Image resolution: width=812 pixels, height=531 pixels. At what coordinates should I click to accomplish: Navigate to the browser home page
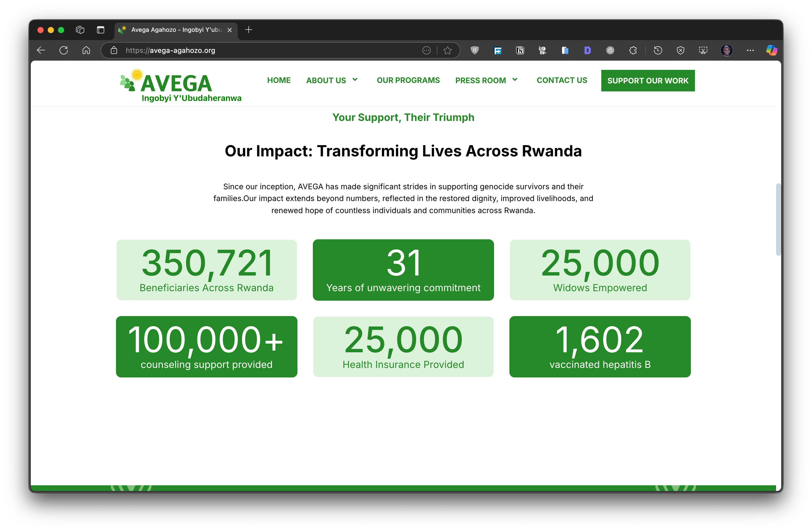(86, 50)
